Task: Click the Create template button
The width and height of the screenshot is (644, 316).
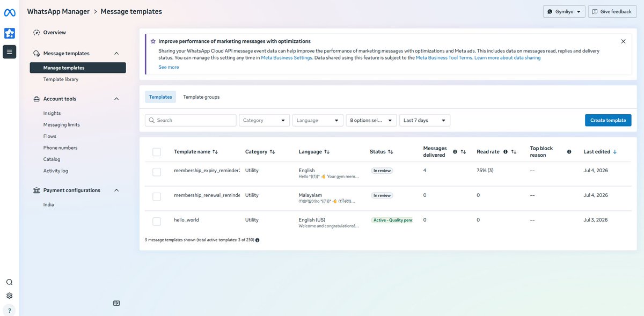Action: pyautogui.click(x=608, y=120)
